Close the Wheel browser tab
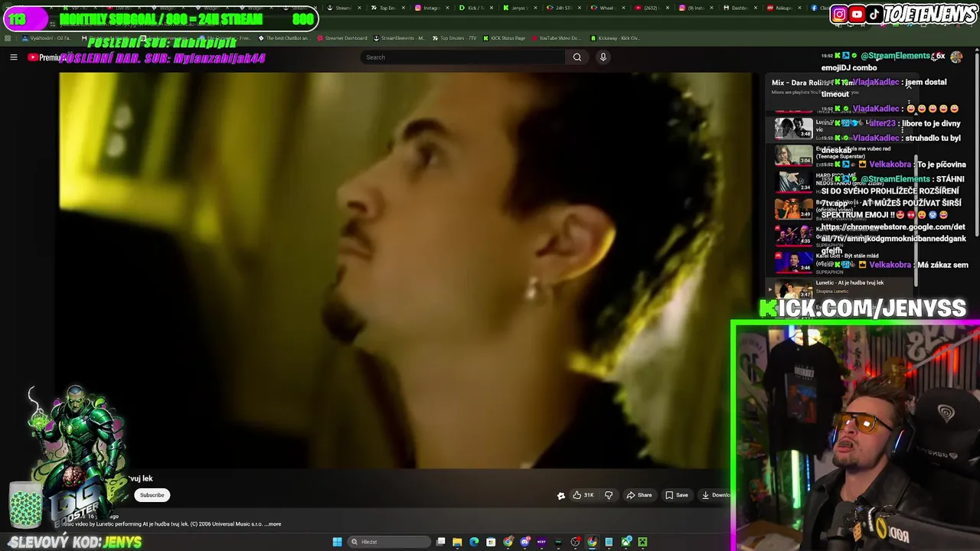Screen dimensions: 980x551 point(622,8)
